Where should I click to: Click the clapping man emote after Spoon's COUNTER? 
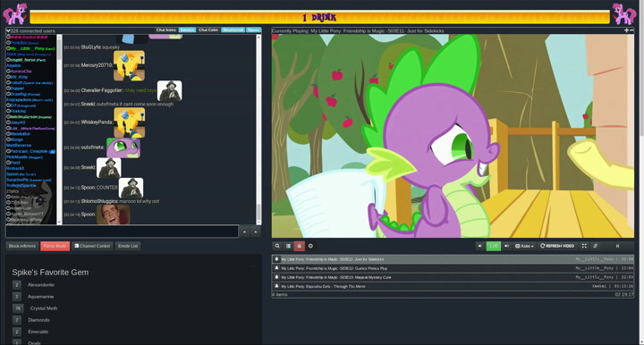point(131,188)
